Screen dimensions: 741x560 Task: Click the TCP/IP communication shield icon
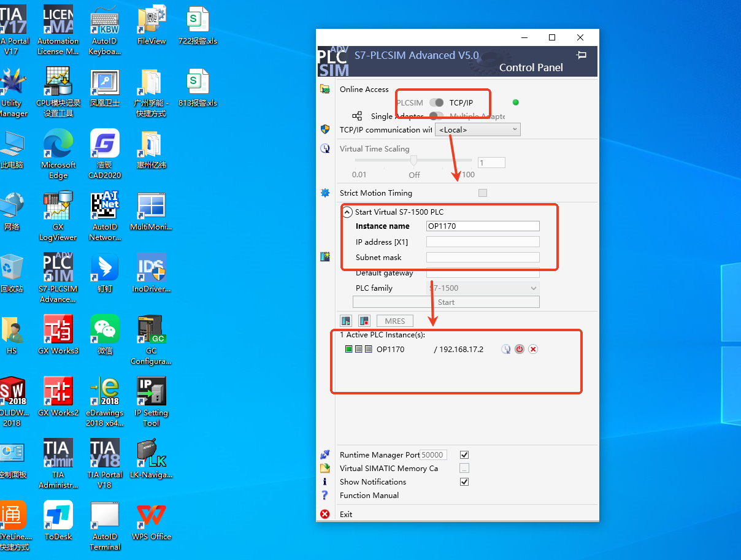click(x=325, y=129)
